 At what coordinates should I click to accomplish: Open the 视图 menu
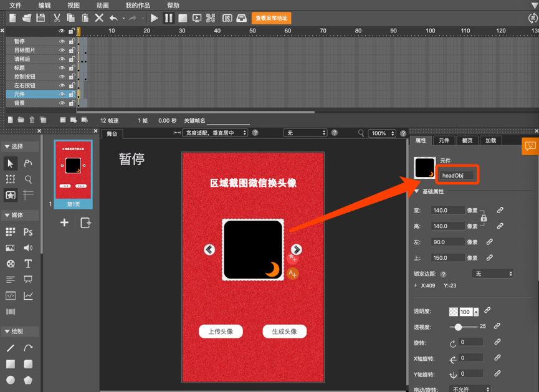pyautogui.click(x=74, y=5)
